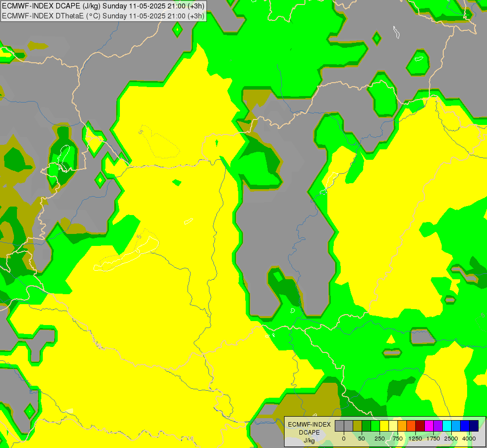This screenshot has width=487, height=448.
Task: Click the bright green legend swatch
Action: click(x=376, y=426)
